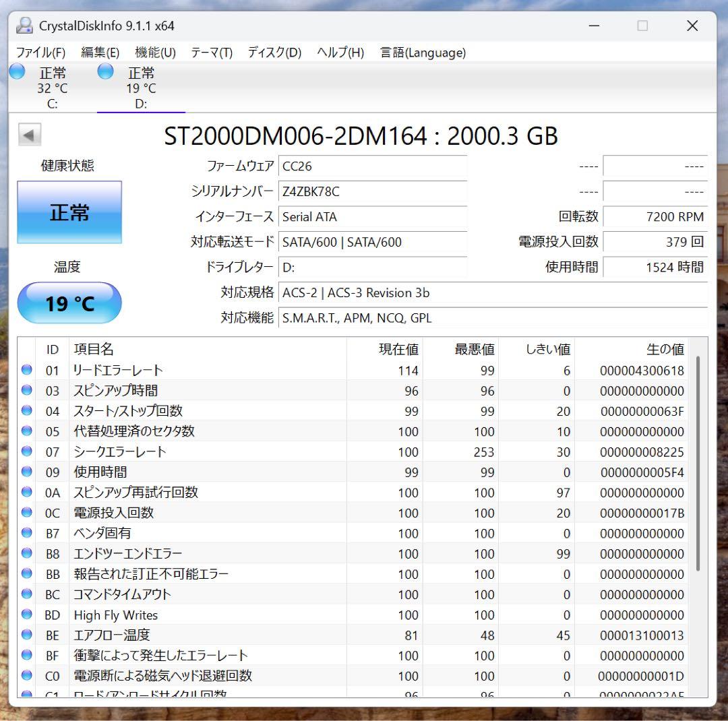Open the ファイル(F) menu
Image resolution: width=728 pixels, height=721 pixels.
point(41,53)
